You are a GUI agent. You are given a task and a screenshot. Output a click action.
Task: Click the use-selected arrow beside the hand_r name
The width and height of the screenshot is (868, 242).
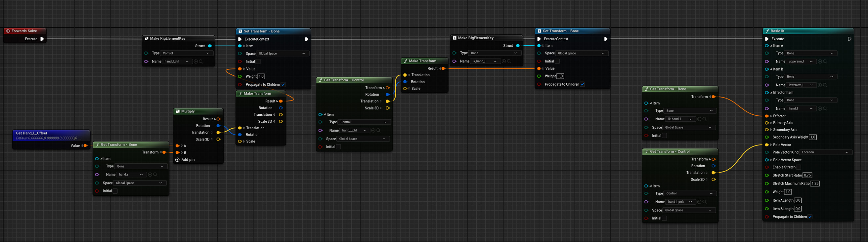[x=150, y=175]
